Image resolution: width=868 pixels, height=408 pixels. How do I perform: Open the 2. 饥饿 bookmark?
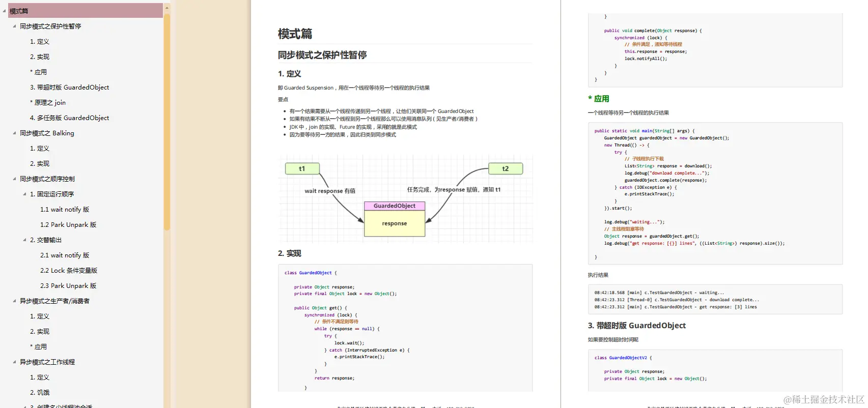point(40,392)
